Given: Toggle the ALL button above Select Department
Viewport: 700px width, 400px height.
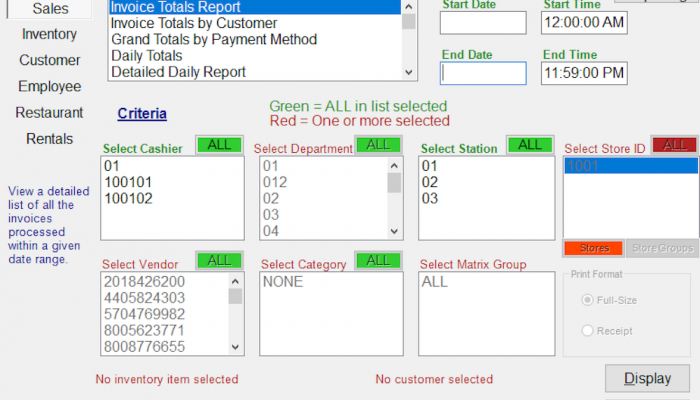Looking at the screenshot, I should point(378,145).
